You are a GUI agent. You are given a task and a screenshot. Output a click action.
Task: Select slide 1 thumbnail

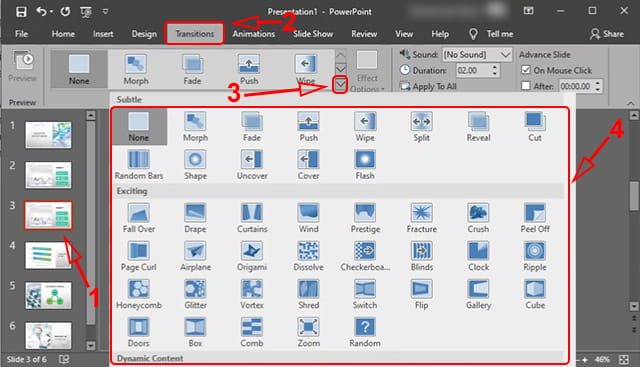(48, 135)
